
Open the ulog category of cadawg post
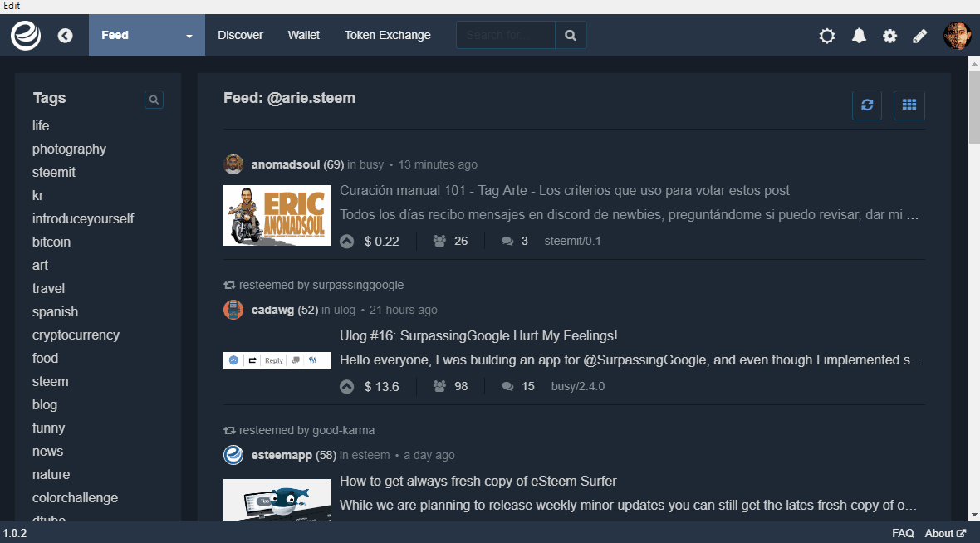[x=345, y=310]
